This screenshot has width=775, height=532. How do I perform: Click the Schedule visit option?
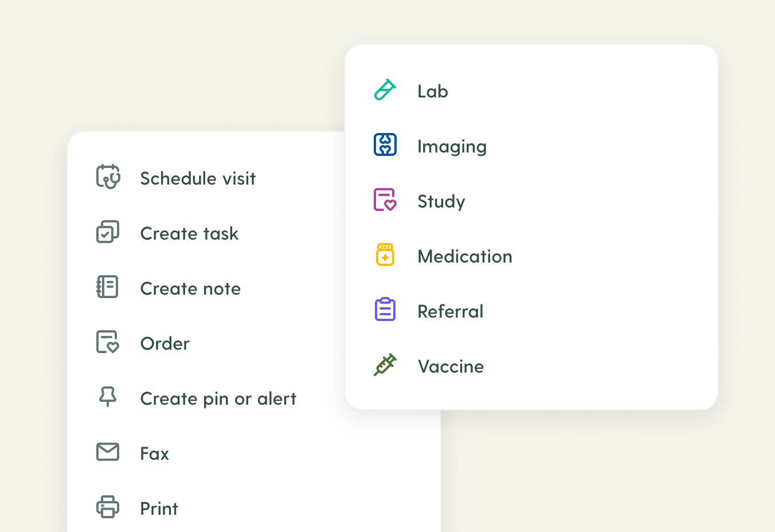point(198,178)
